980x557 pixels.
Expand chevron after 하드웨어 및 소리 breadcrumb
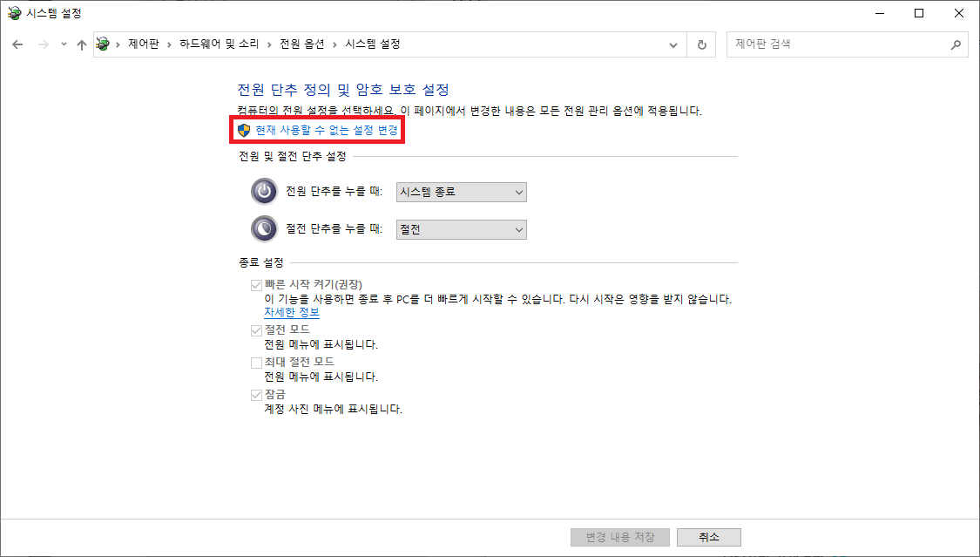coord(269,44)
